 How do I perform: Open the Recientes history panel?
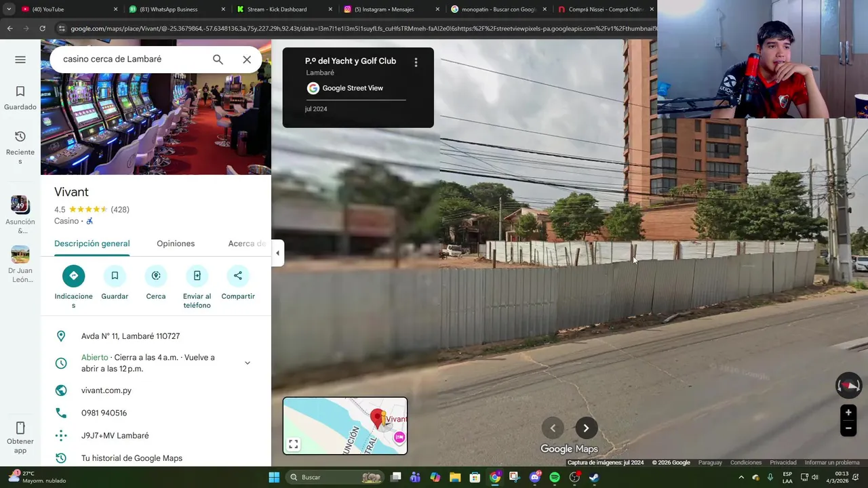tap(20, 147)
